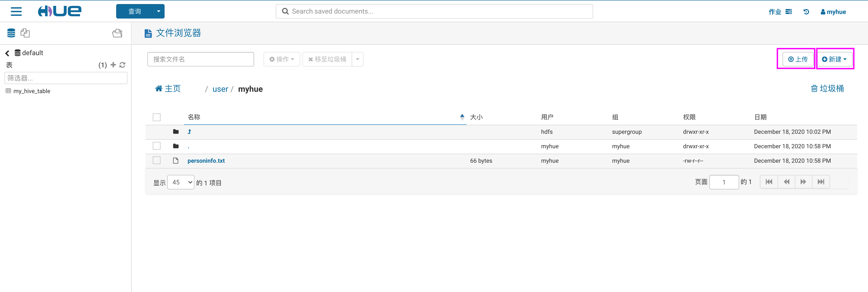
Task: Open the page size 45 selector
Action: 181,182
